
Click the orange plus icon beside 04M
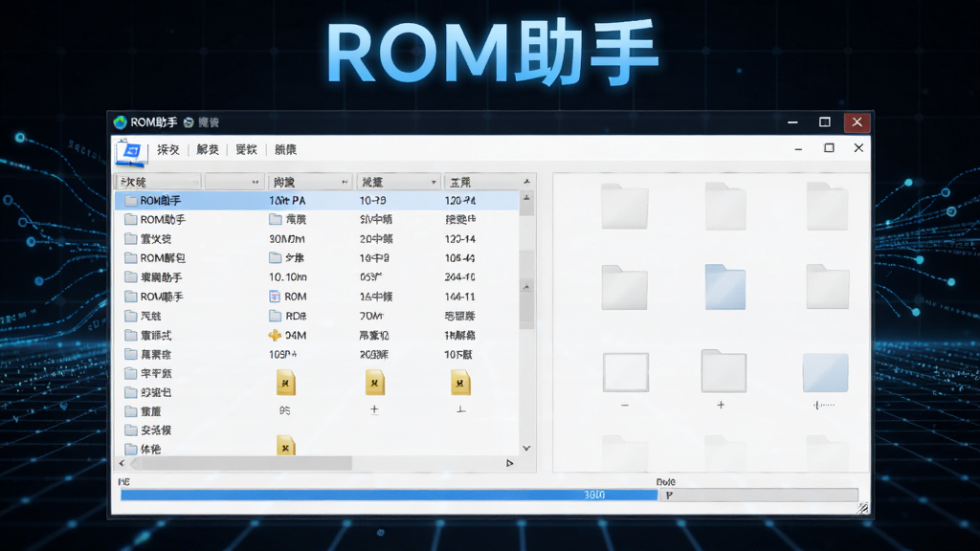(275, 335)
